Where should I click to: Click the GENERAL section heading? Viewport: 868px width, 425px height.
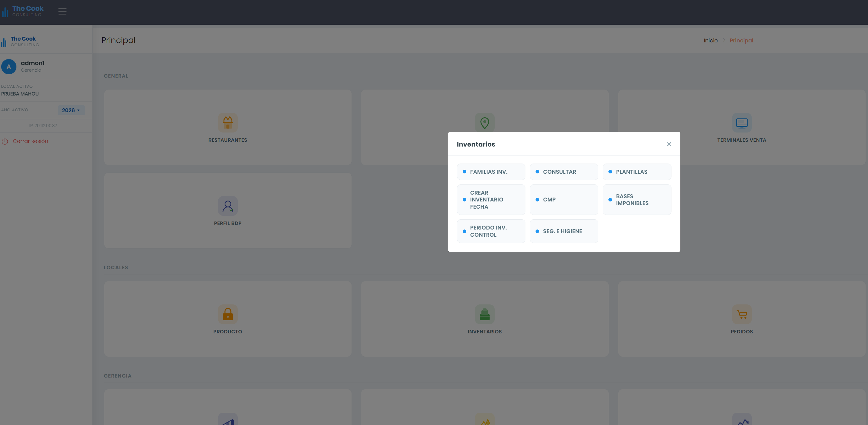pyautogui.click(x=116, y=76)
